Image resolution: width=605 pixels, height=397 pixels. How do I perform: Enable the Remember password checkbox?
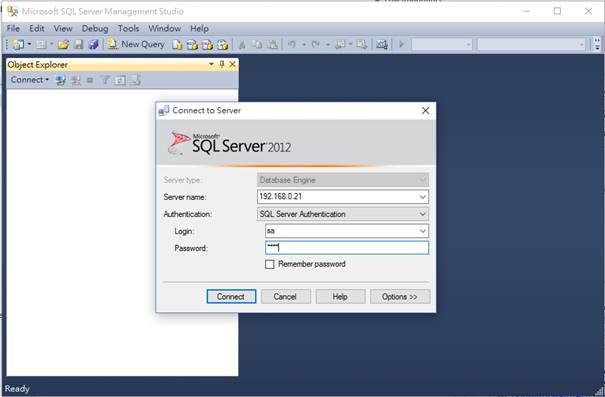pyautogui.click(x=270, y=264)
